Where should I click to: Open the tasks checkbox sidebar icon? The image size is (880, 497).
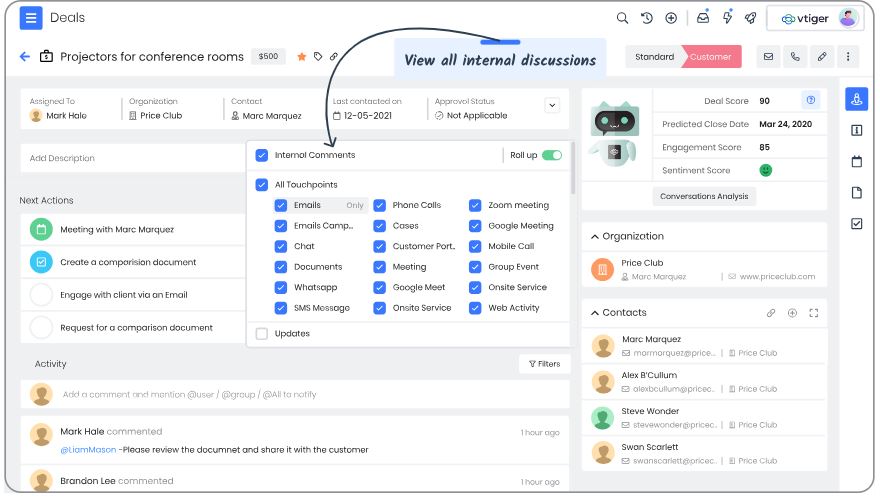(x=856, y=224)
